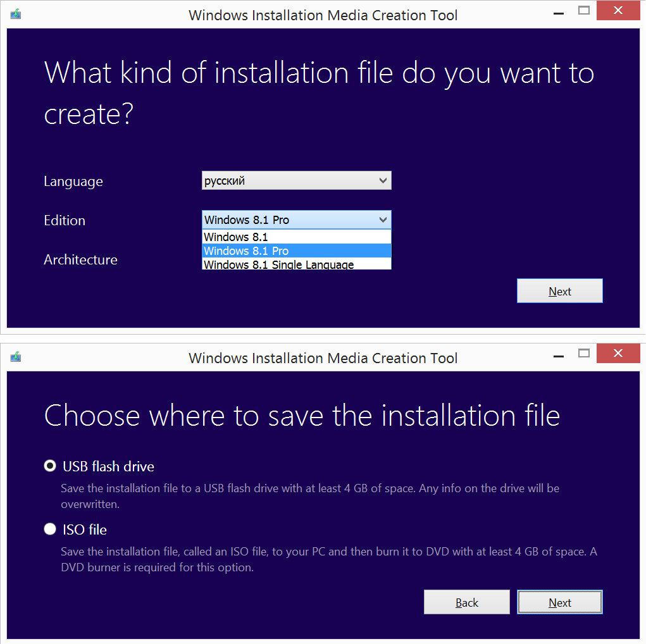The height and width of the screenshot is (644, 646).
Task: Open the Language dropdown showing русский
Action: click(x=296, y=181)
